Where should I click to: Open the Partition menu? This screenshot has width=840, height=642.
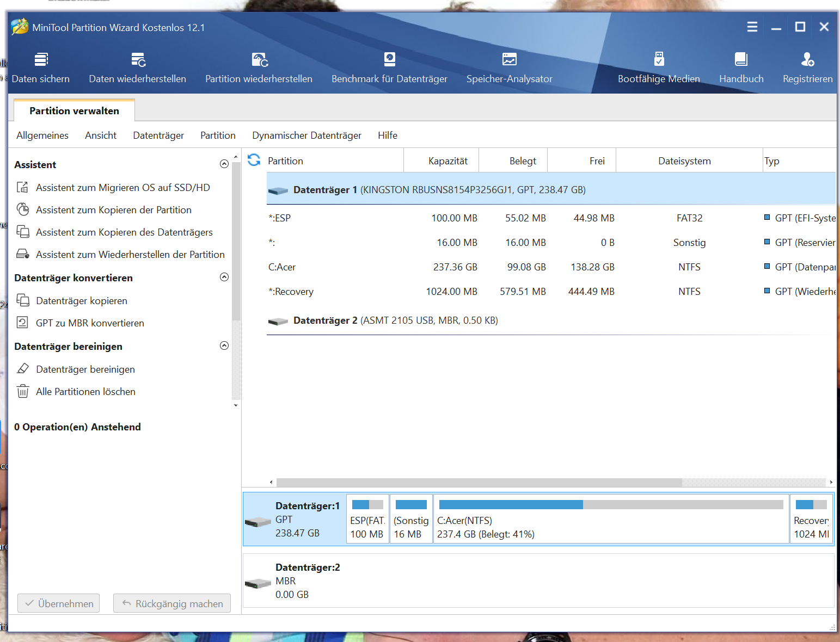click(218, 135)
